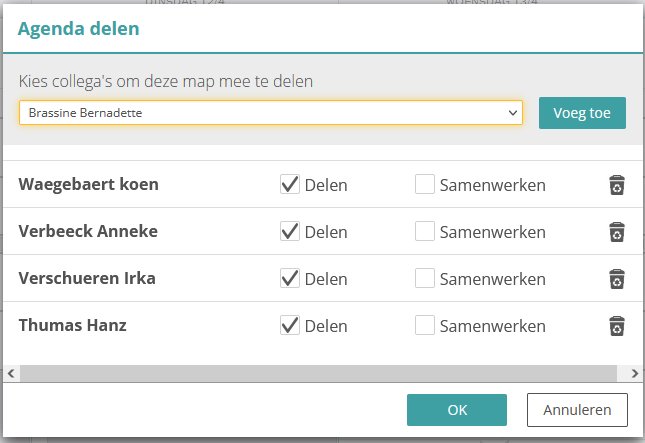Click trash icon for Verschueren Irka
Viewport: 645px width, 443px height.
[x=617, y=279]
